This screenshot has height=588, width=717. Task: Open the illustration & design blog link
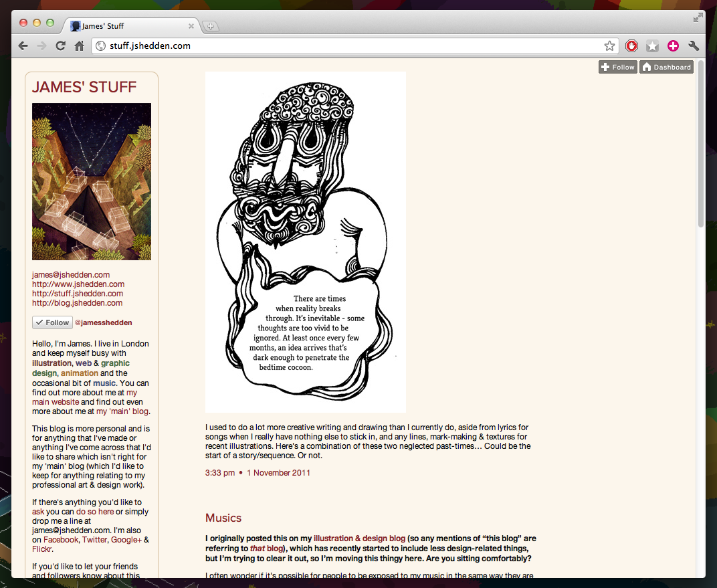tap(359, 538)
